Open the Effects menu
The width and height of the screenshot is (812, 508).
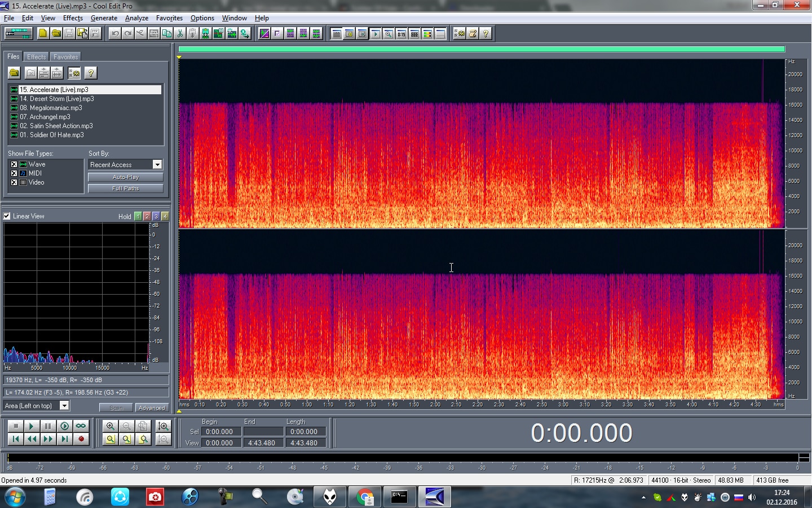point(73,18)
